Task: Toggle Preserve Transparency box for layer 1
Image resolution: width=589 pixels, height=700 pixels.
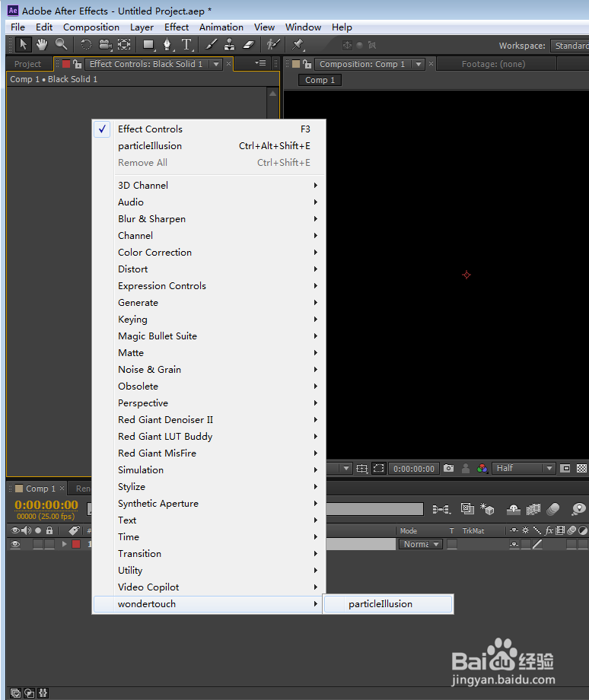Action: pyautogui.click(x=452, y=544)
